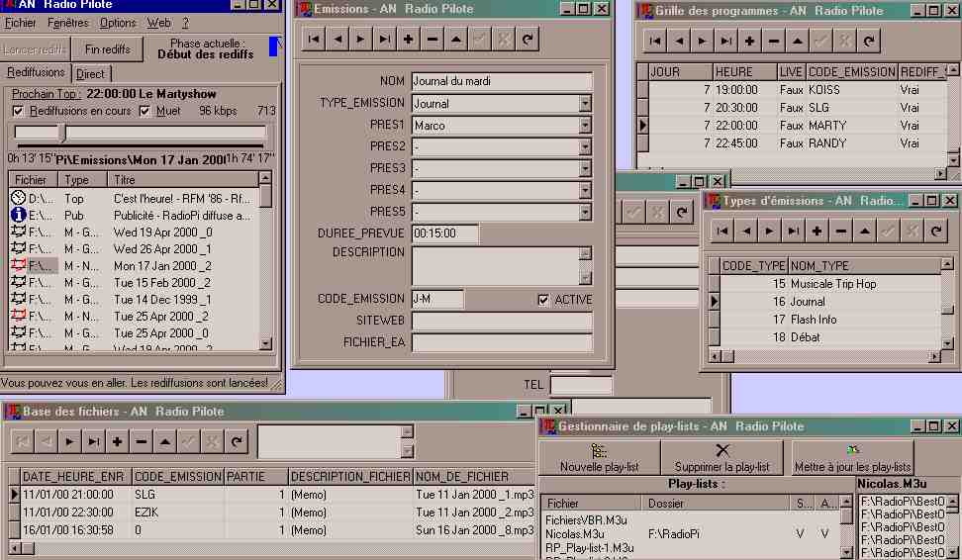
Task: Toggle the Muet checkbox
Action: click(144, 111)
